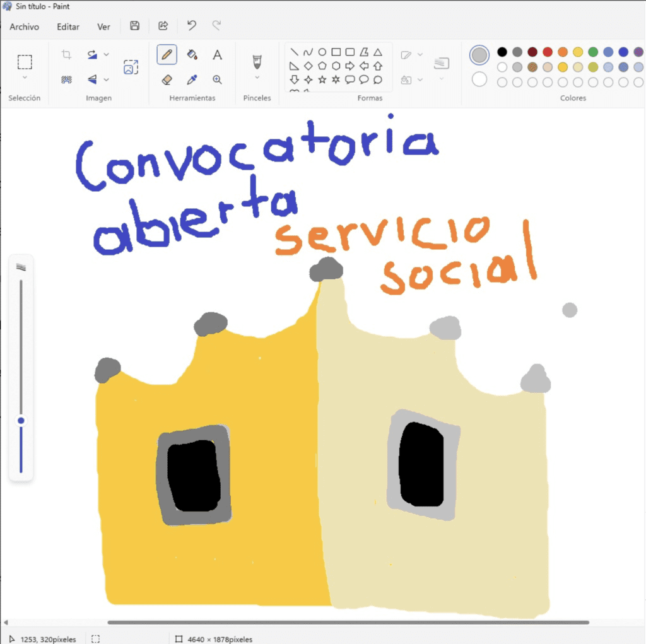Click the Flip image icon
646x644 pixels.
coord(92,79)
